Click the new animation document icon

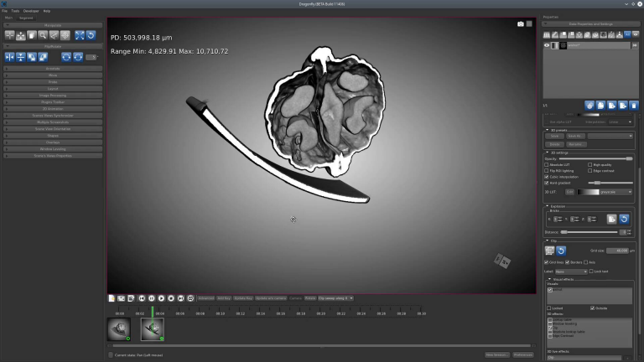(112, 297)
